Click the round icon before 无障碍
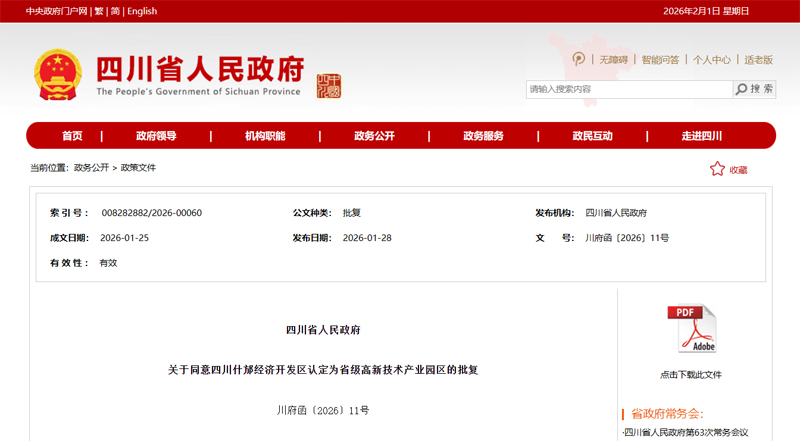The image size is (800, 441). pos(579,59)
